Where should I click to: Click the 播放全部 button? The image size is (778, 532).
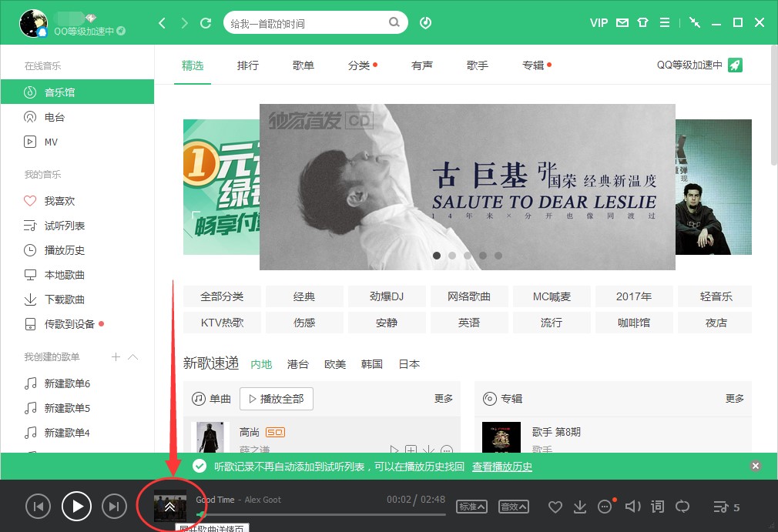[x=276, y=399]
